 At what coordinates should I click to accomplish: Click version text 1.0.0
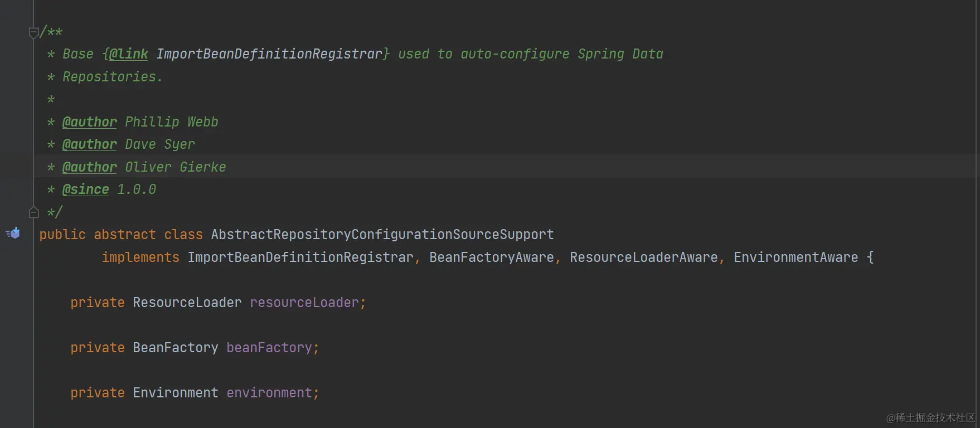[137, 189]
